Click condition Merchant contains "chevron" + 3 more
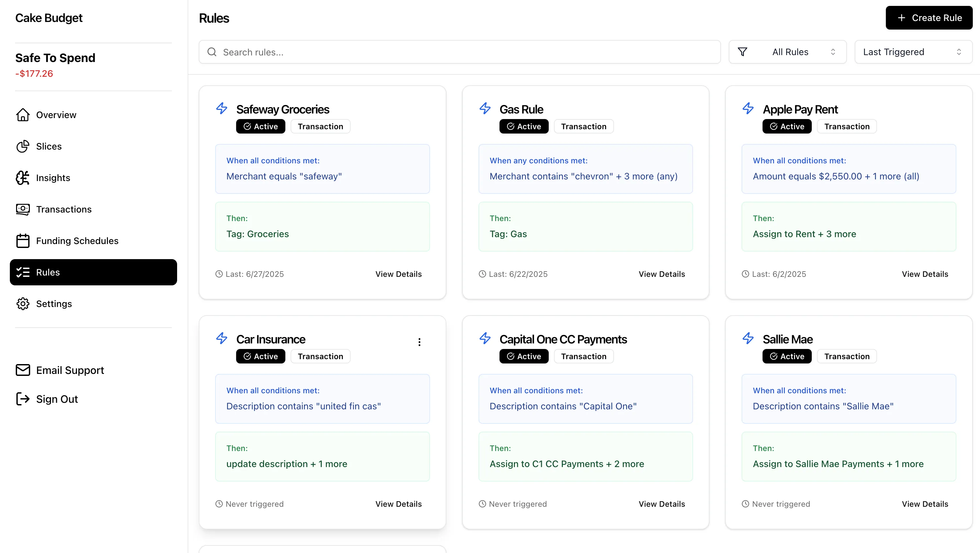The height and width of the screenshot is (553, 980). [583, 176]
